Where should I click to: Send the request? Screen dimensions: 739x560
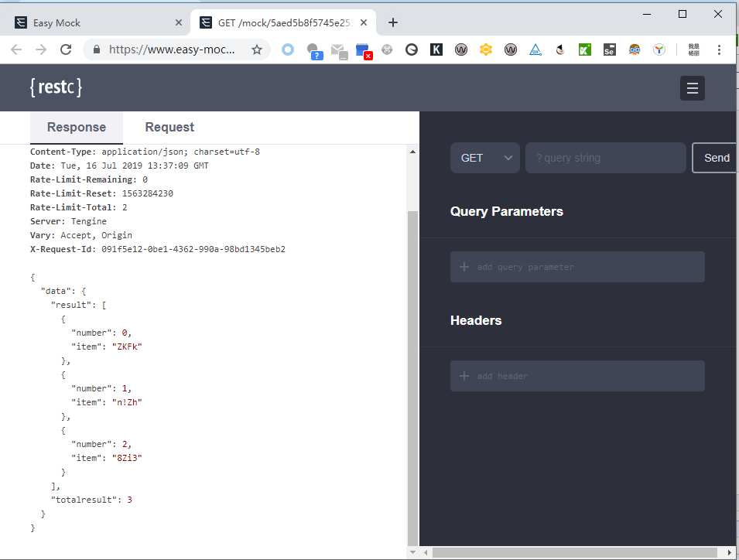pyautogui.click(x=716, y=158)
